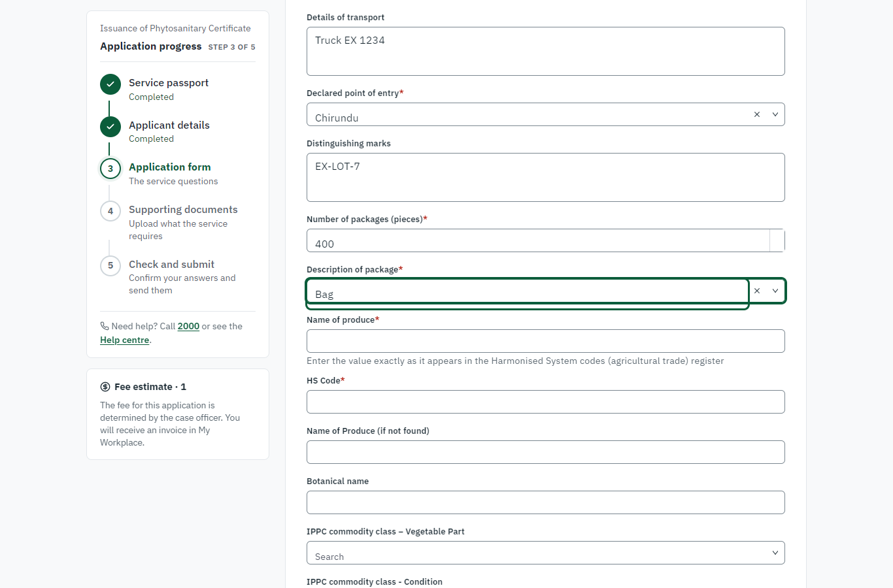Select step 5 circle for Check and submit
Screen dimensions: 893x588
click(x=110, y=265)
